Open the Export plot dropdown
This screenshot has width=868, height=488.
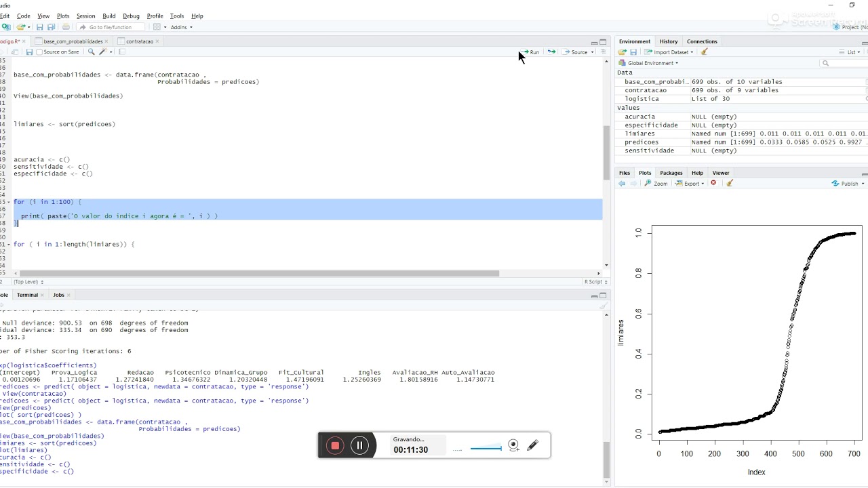(x=690, y=184)
